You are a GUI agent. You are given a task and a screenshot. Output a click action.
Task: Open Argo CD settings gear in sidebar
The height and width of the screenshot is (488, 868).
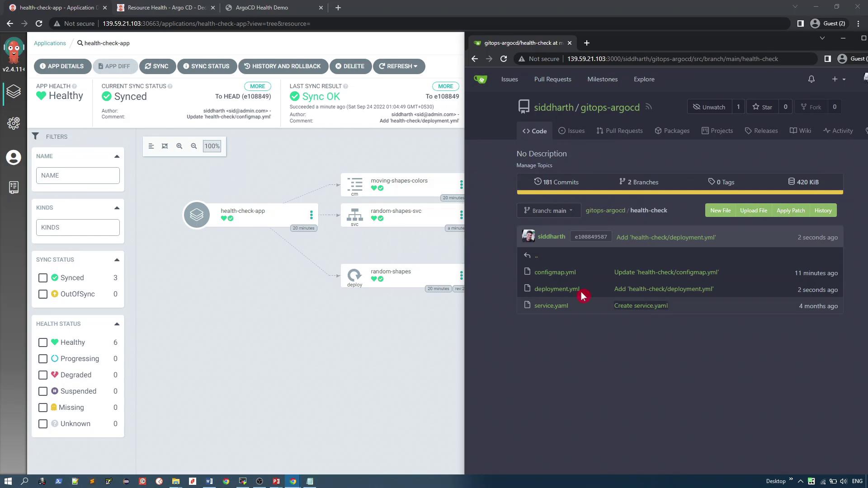14,123
